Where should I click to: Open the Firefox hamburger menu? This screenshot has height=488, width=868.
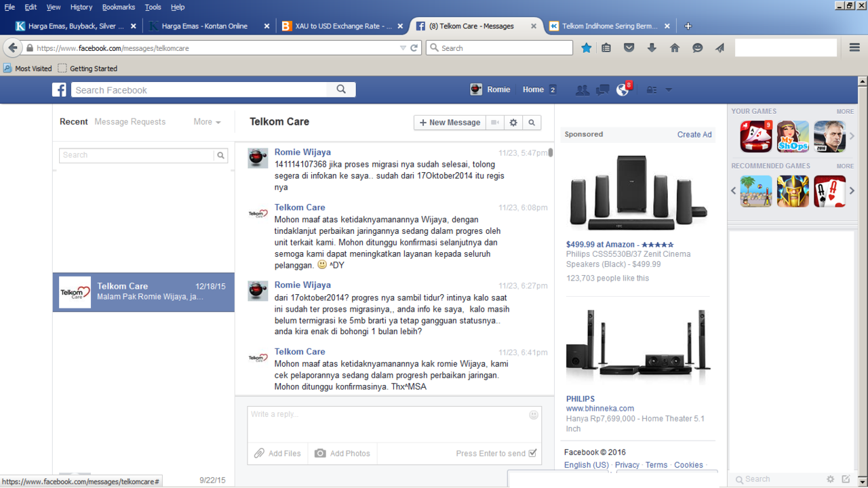(x=854, y=47)
